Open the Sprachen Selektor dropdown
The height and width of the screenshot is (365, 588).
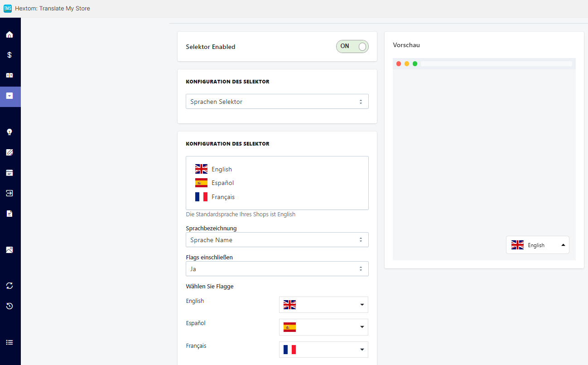[277, 102]
